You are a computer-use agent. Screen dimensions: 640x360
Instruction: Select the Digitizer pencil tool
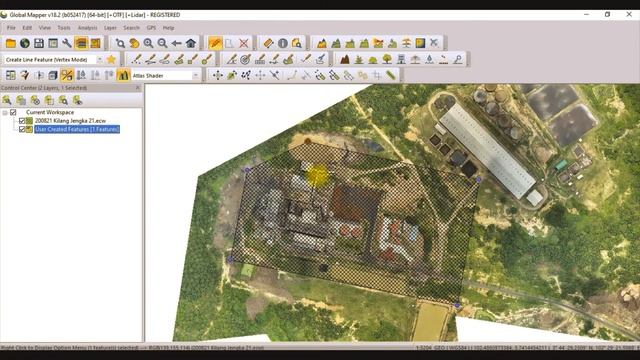pyautogui.click(x=215, y=43)
